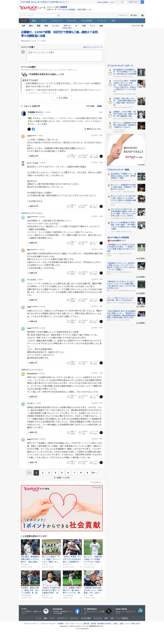Click the ログイン link near the logo
The width and height of the screenshot is (164, 644).
[x=50, y=9]
